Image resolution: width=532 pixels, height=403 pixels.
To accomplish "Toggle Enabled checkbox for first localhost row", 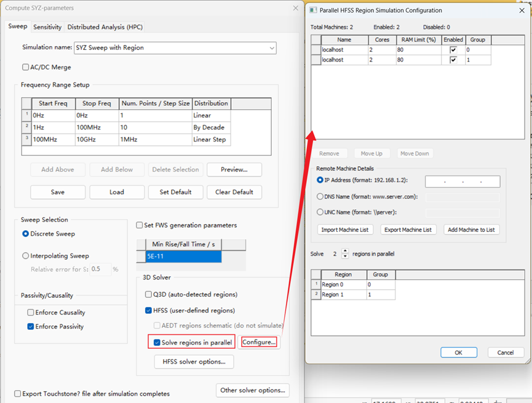I will (x=453, y=50).
